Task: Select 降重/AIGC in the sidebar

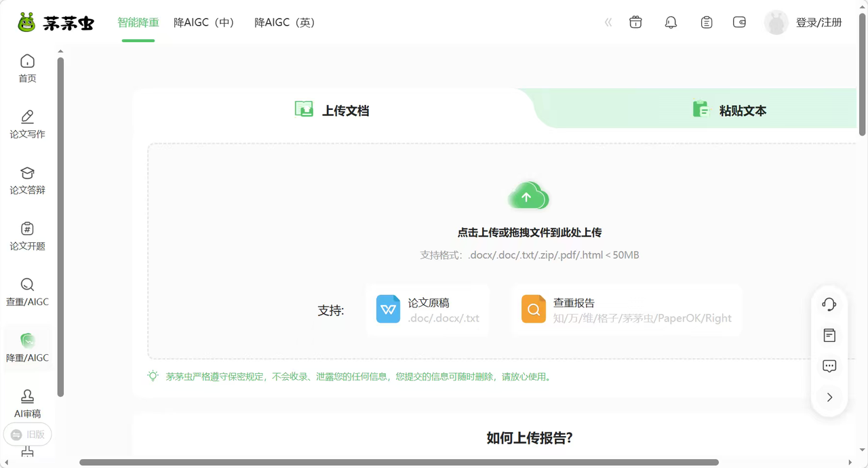Action: pyautogui.click(x=27, y=347)
